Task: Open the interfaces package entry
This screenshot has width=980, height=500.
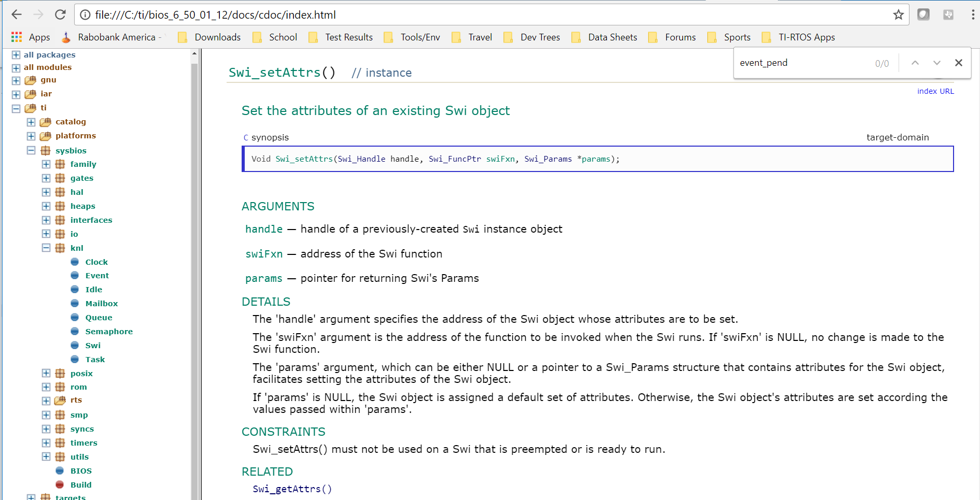Action: 91,220
